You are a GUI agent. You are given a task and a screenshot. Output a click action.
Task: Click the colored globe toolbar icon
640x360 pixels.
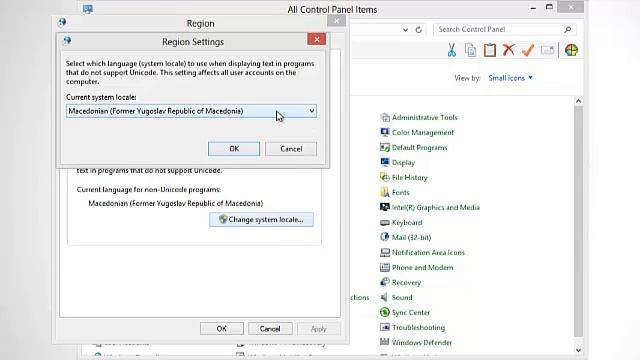click(571, 50)
